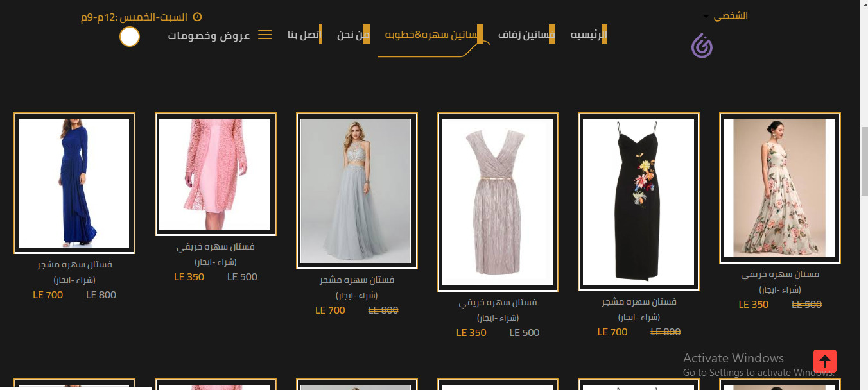868x390 pixels.
Task: Click فستان سهره خريفي title under pleated dress
Action: pyautogui.click(x=498, y=303)
